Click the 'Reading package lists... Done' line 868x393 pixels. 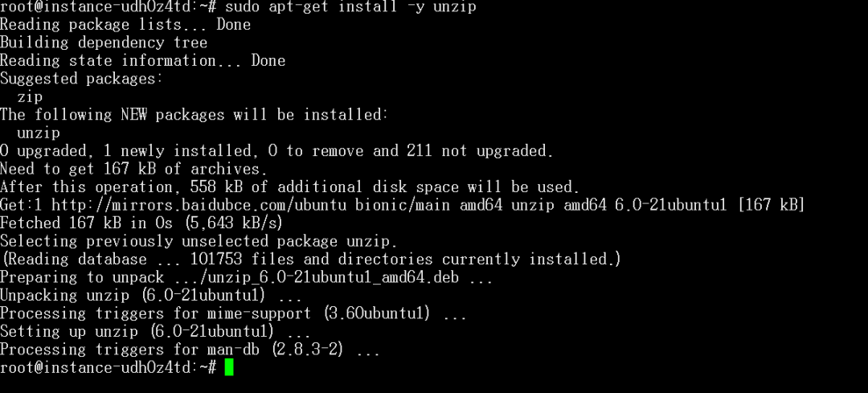(x=125, y=25)
